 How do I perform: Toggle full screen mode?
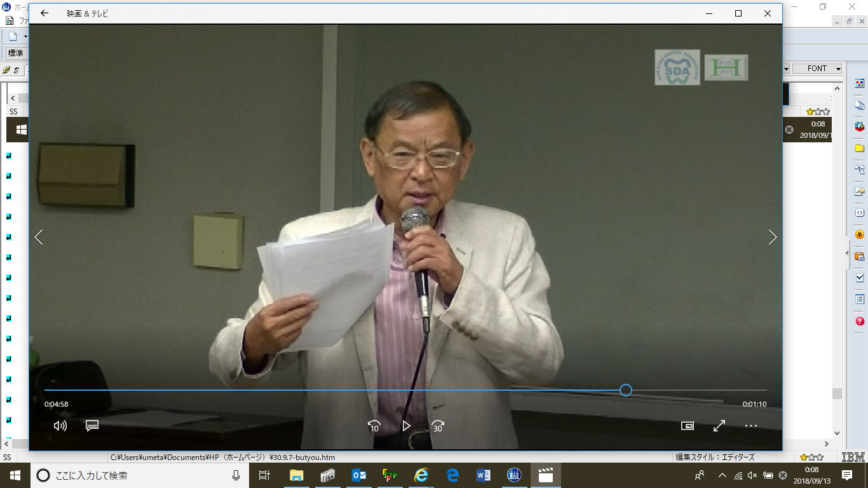[719, 426]
